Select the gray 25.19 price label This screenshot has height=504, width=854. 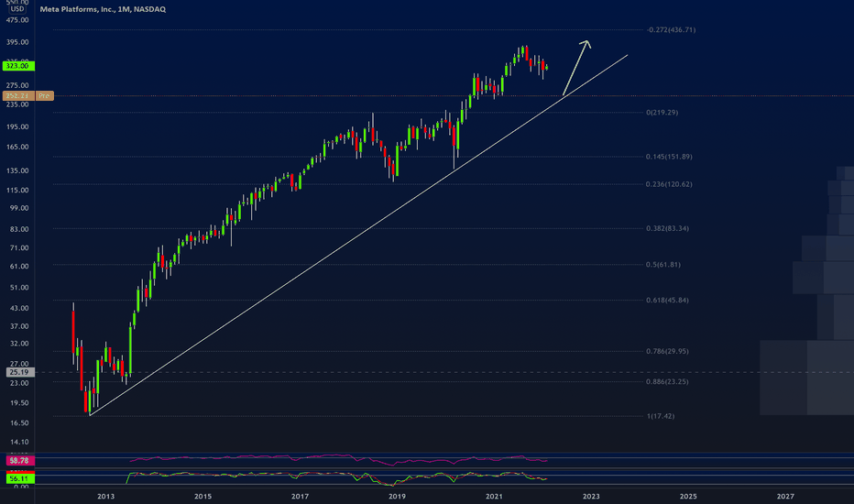coord(19,372)
